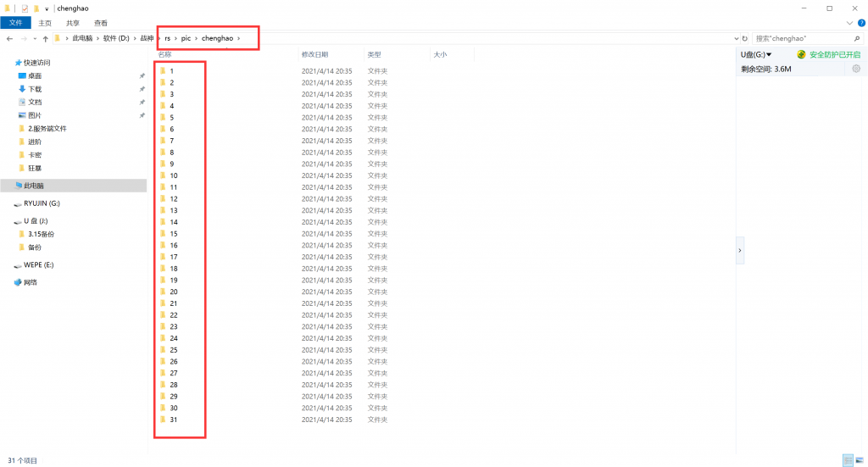Sort by the 修改日期 column header
Viewport: 868px width, 467px height.
(314, 54)
